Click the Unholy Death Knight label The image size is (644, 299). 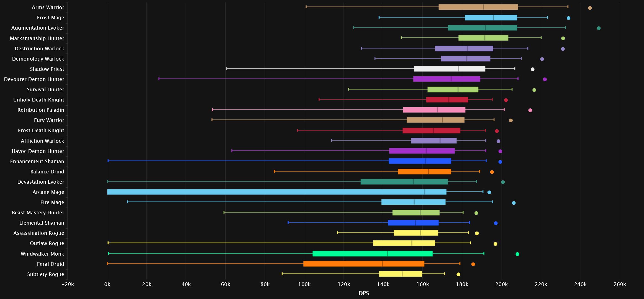point(39,100)
